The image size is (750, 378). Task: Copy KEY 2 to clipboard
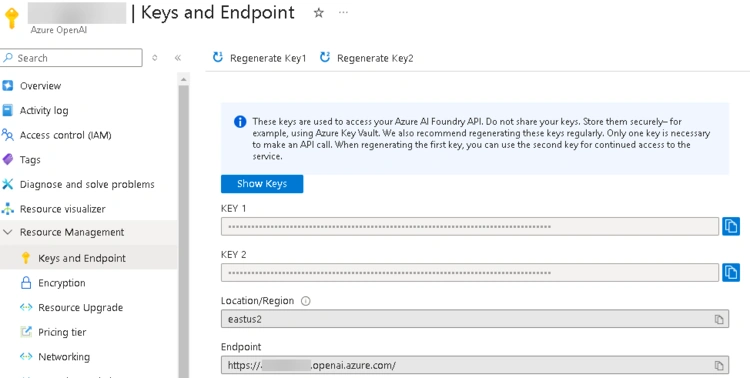730,272
